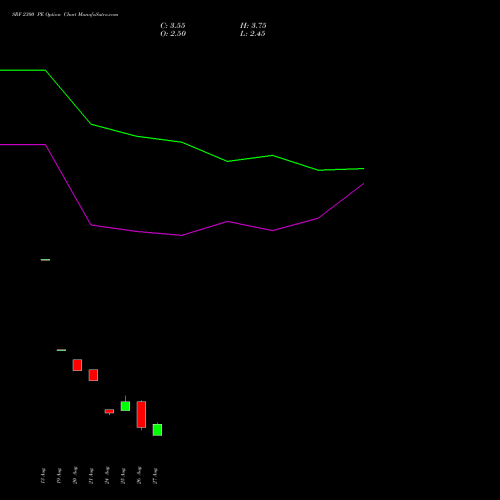Select the open value O: 2.50
The height and width of the screenshot is (500, 500).
click(x=173, y=34)
